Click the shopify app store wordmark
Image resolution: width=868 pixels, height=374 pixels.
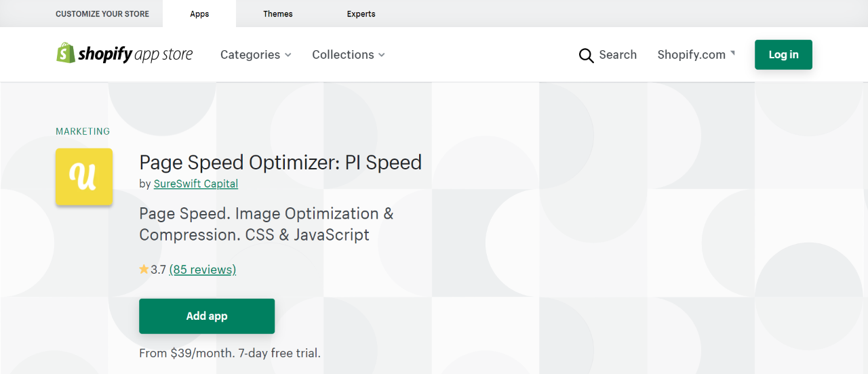[x=136, y=55]
